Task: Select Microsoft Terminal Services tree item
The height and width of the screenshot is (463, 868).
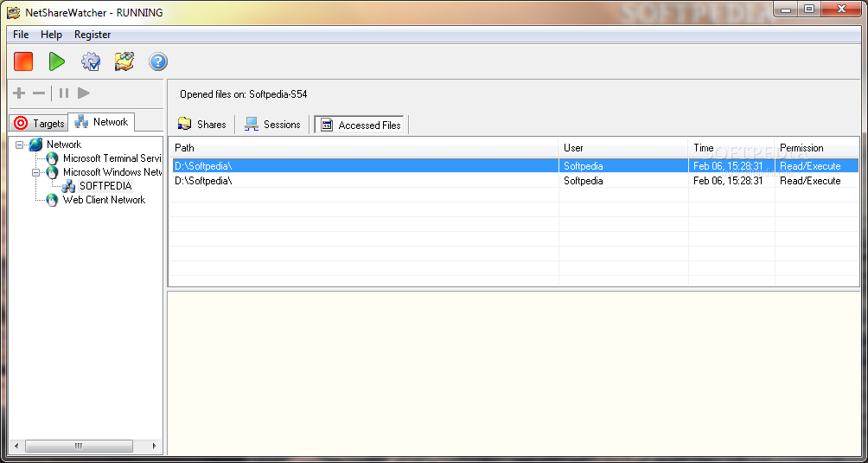Action: [112, 158]
